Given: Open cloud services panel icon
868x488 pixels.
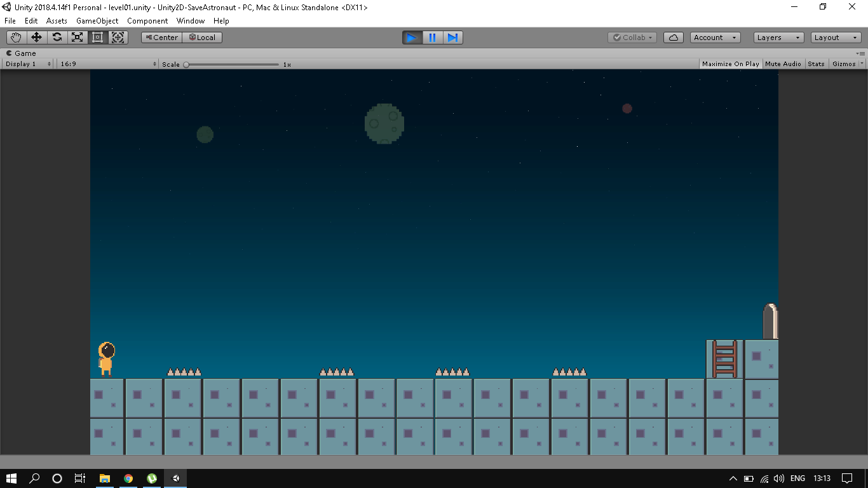Looking at the screenshot, I should pyautogui.click(x=674, y=37).
